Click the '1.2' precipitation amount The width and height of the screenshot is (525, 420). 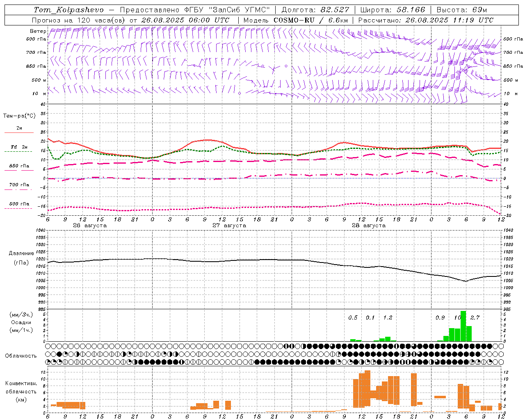click(x=388, y=318)
